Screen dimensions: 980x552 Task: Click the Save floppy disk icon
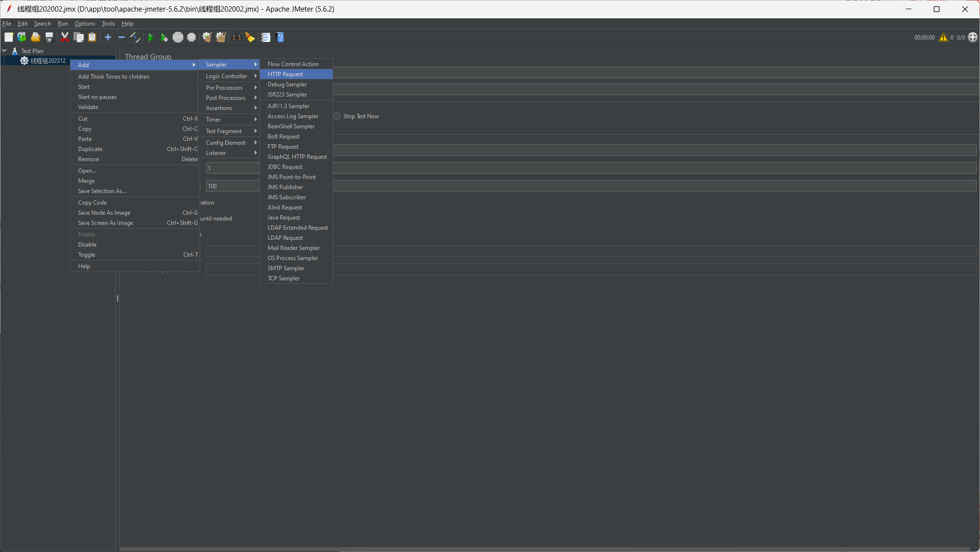point(49,37)
